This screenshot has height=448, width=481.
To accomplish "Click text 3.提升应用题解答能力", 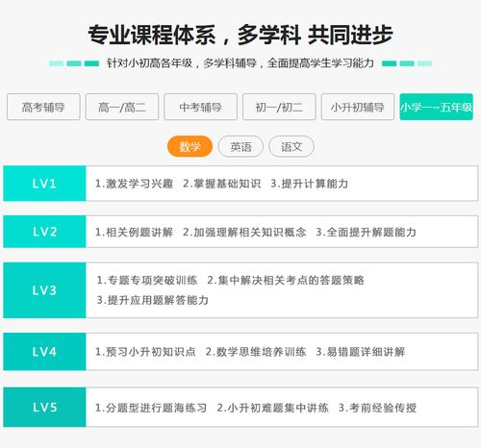I will click(153, 300).
